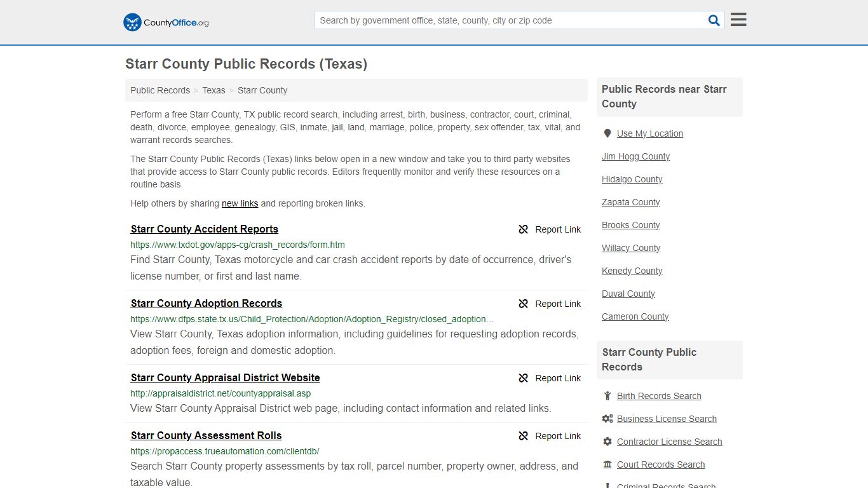This screenshot has height=488, width=868.
Task: Open Brooks County records
Action: point(631,225)
